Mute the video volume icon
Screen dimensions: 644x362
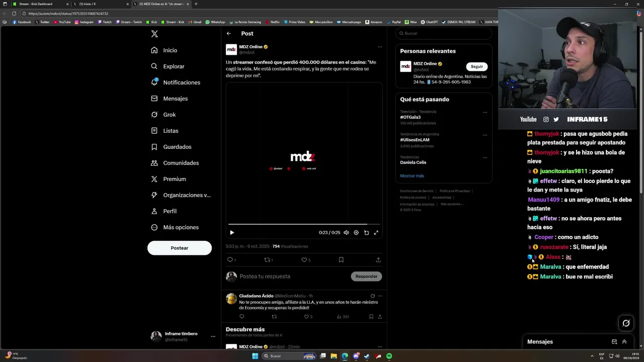[x=346, y=233]
